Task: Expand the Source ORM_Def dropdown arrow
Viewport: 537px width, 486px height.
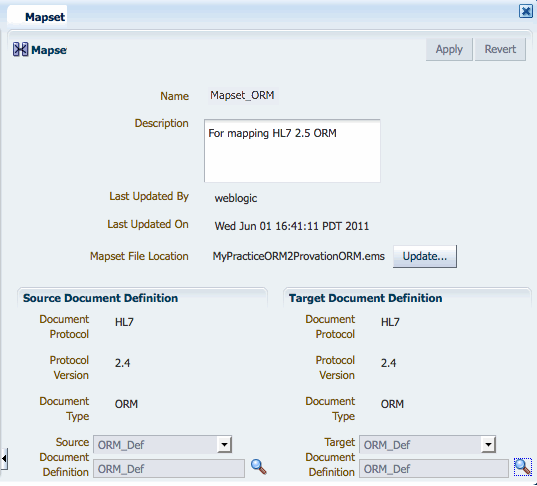Action: tap(224, 445)
